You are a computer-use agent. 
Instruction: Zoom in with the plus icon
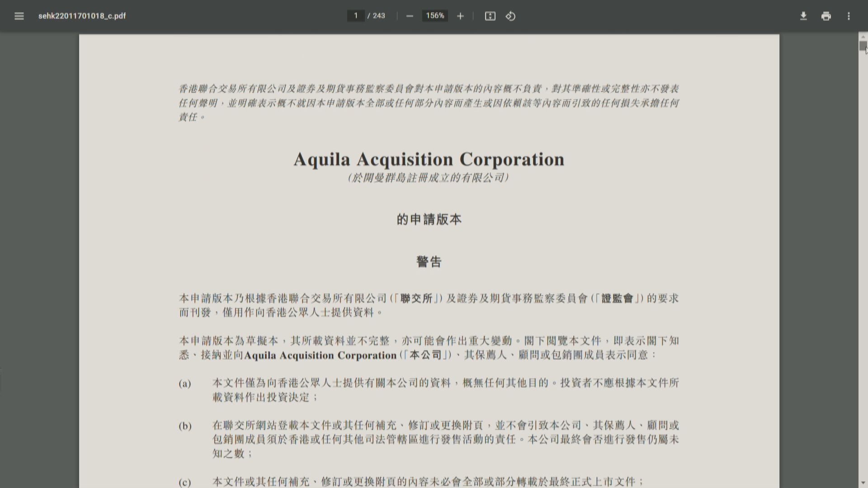coord(460,16)
